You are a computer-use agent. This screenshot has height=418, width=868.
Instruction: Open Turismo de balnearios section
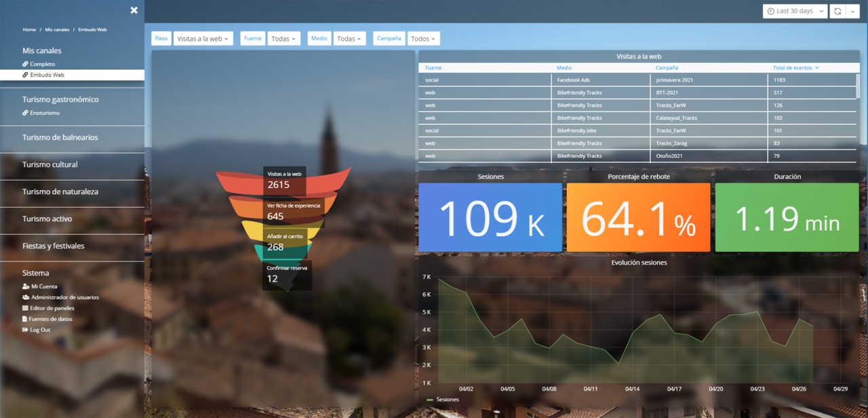click(62, 138)
